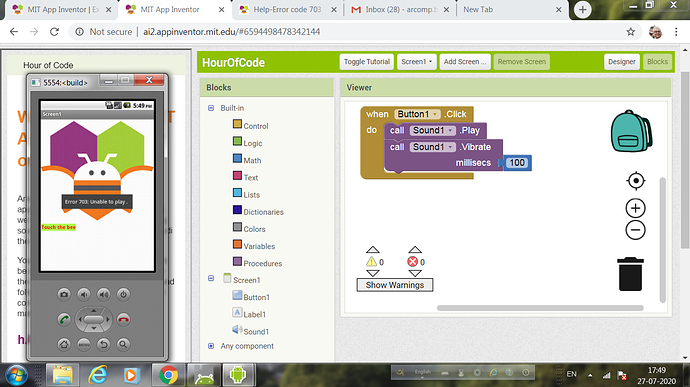Image resolution: width=690 pixels, height=387 pixels.
Task: Open Button1 dropdown in the when block
Action: 417,114
